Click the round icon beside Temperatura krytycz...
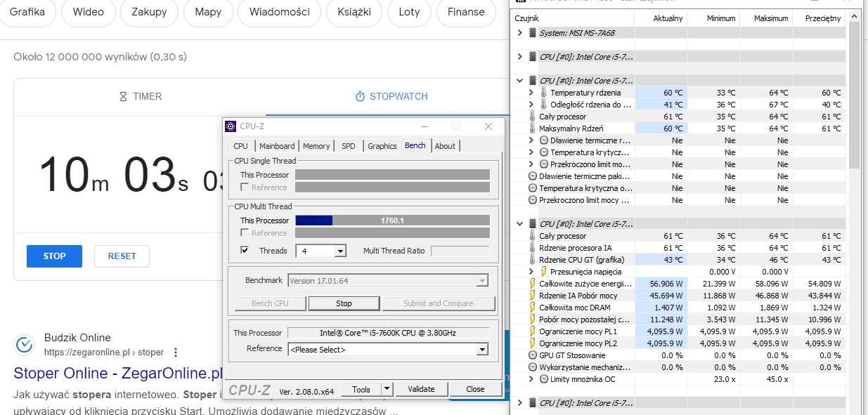 (x=543, y=152)
